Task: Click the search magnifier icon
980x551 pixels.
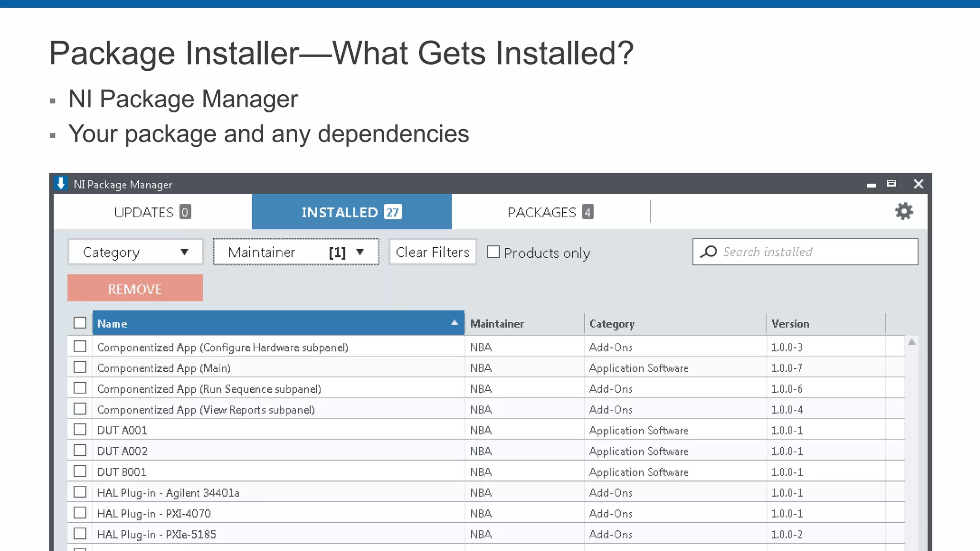Action: [709, 252]
